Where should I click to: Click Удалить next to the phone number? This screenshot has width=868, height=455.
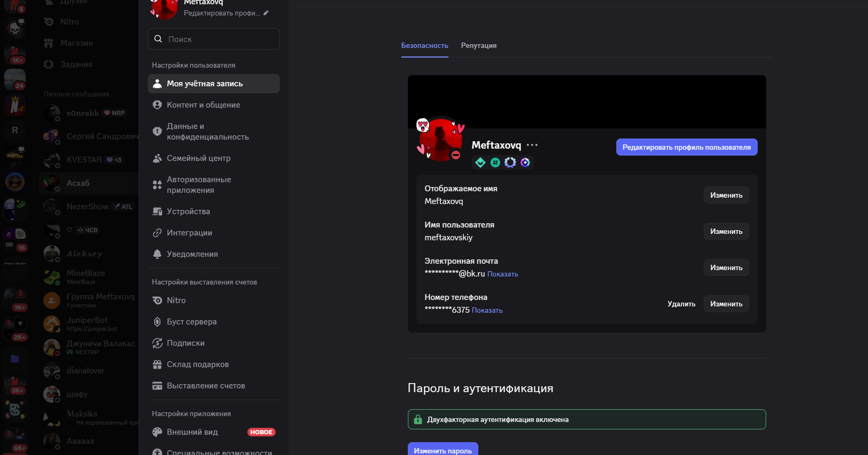681,304
